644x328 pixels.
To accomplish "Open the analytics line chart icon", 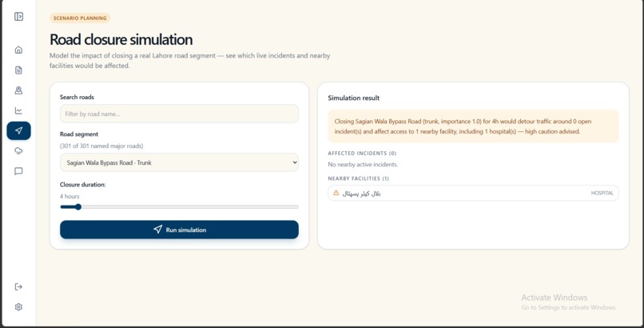I will tap(18, 110).
